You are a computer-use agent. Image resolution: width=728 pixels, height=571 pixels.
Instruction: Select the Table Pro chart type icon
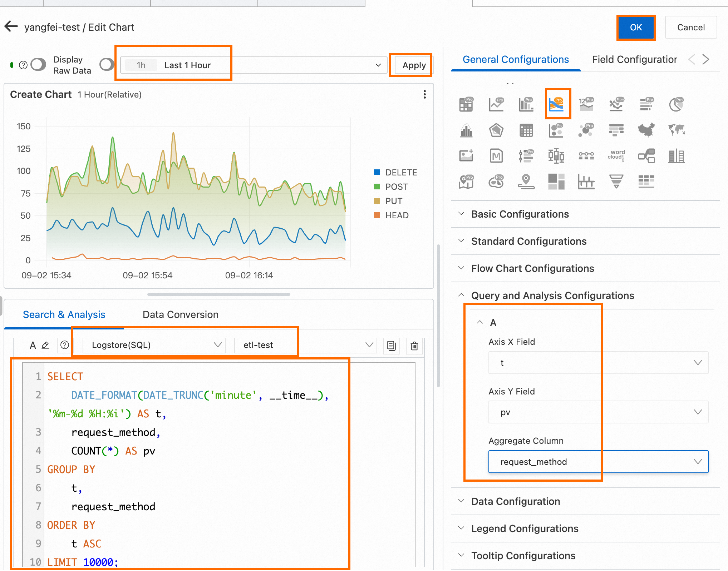click(466, 104)
